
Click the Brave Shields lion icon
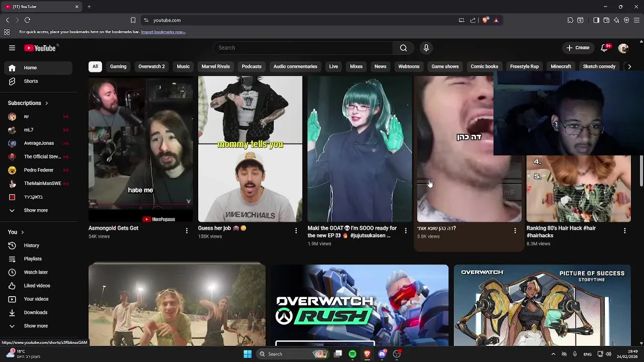tap(485, 20)
